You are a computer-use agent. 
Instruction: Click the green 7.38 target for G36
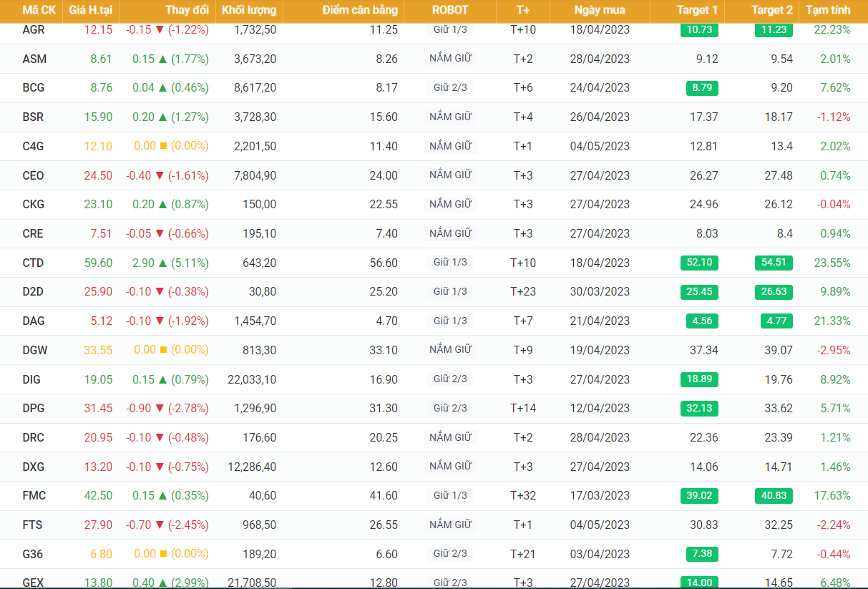(x=701, y=554)
